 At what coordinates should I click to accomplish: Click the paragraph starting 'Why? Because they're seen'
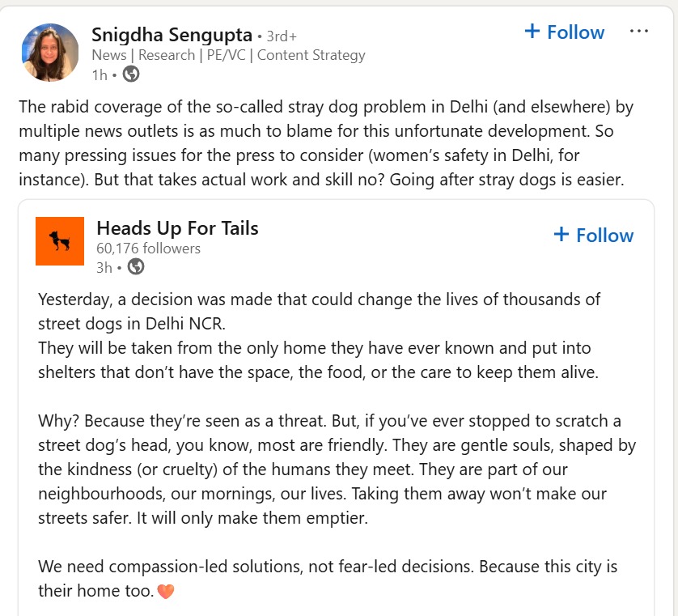point(336,469)
